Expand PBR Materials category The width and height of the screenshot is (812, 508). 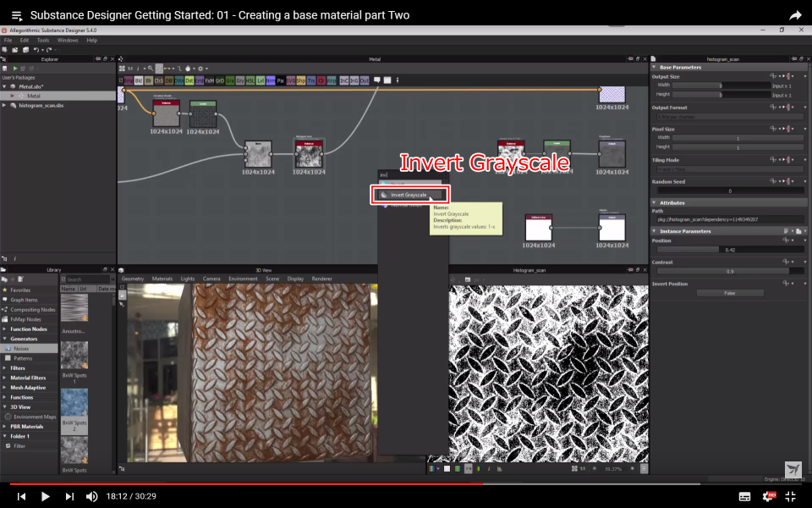coord(5,427)
